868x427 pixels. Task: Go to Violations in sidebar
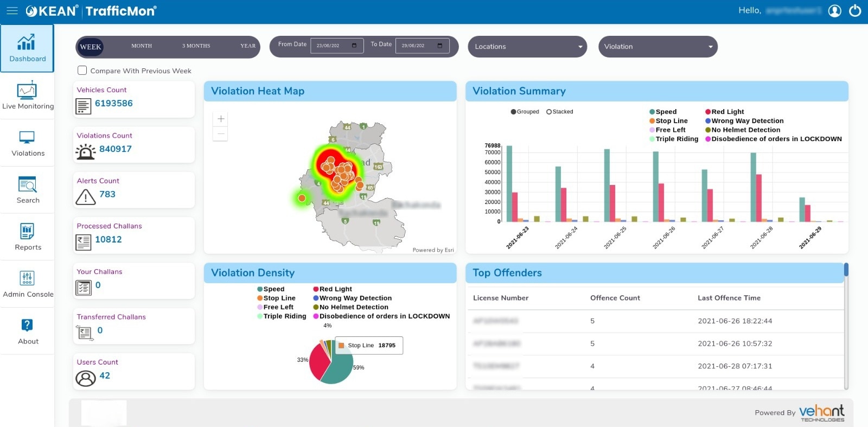pos(27,143)
